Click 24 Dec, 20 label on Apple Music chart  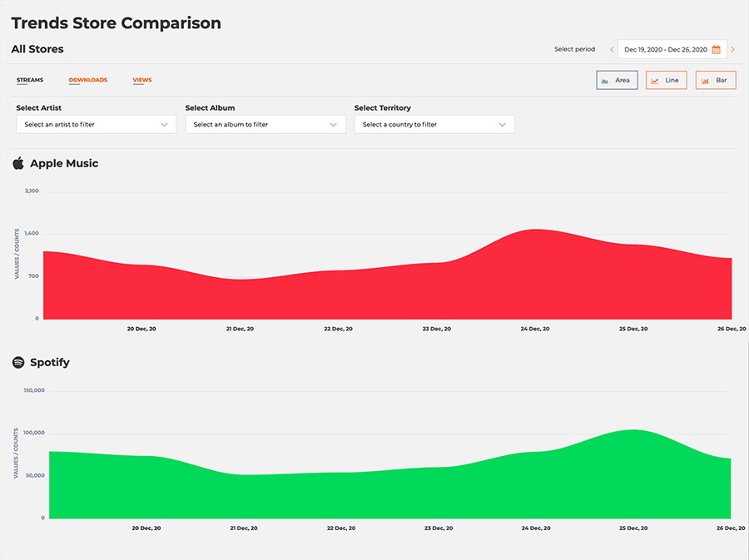point(535,329)
